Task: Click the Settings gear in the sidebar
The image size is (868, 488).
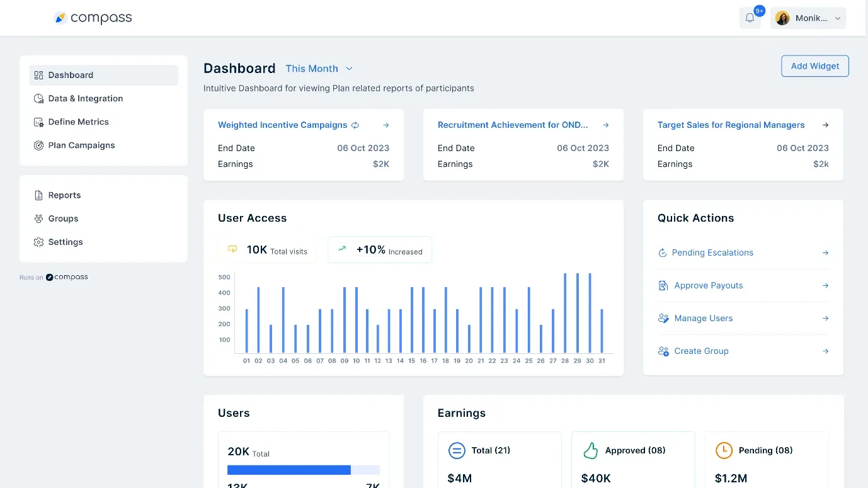Action: (38, 242)
